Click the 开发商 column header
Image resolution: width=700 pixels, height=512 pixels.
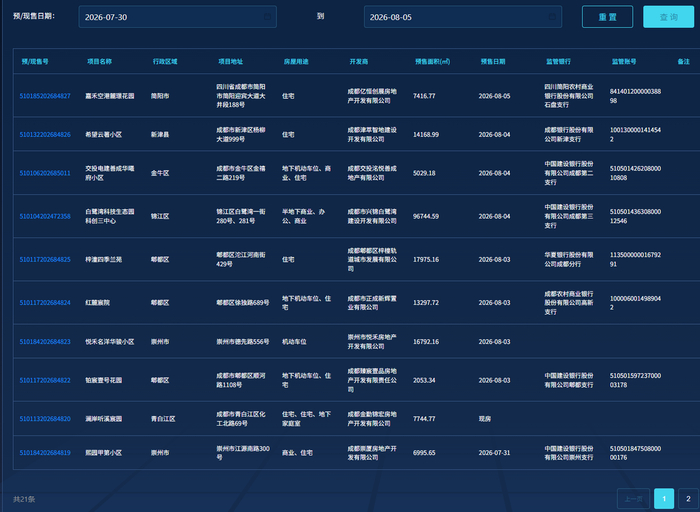pos(359,62)
